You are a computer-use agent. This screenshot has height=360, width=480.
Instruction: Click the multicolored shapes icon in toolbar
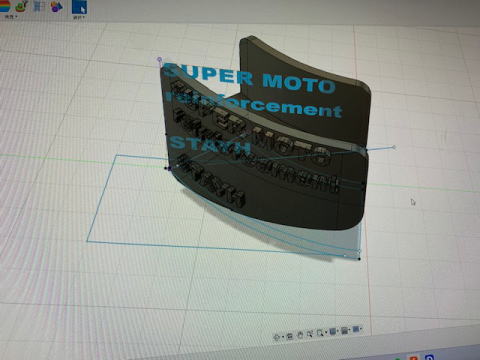[x=56, y=6]
